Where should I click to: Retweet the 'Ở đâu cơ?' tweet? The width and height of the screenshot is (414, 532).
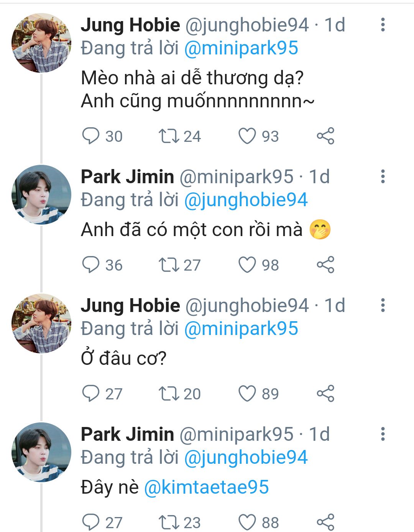[169, 394]
